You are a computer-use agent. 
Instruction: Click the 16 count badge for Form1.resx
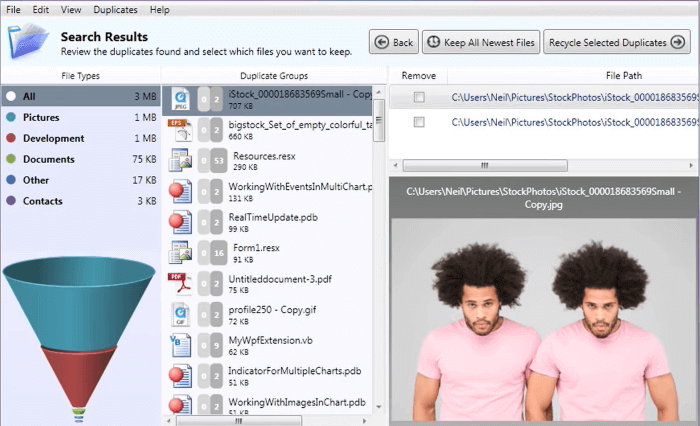click(218, 253)
